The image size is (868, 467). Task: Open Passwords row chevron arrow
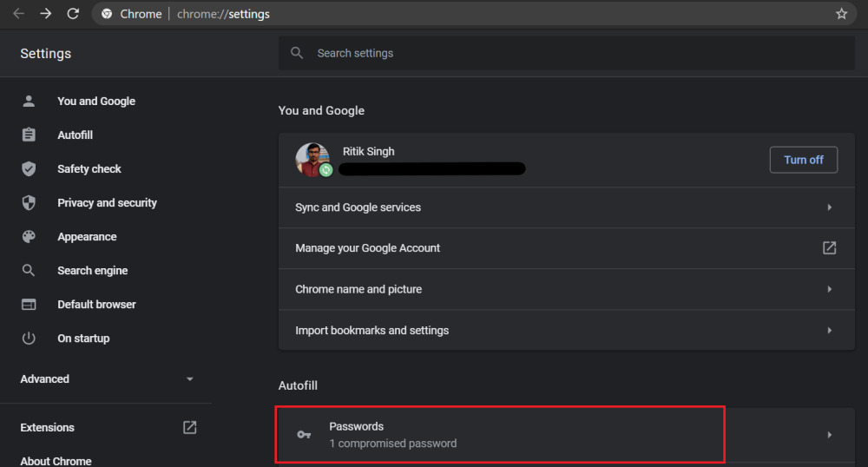[x=829, y=435]
